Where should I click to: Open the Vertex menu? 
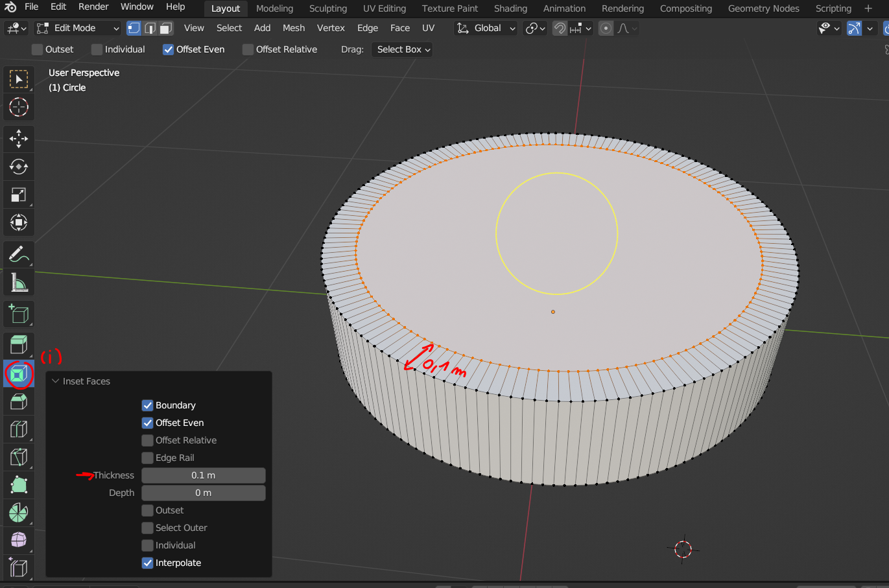click(x=331, y=28)
